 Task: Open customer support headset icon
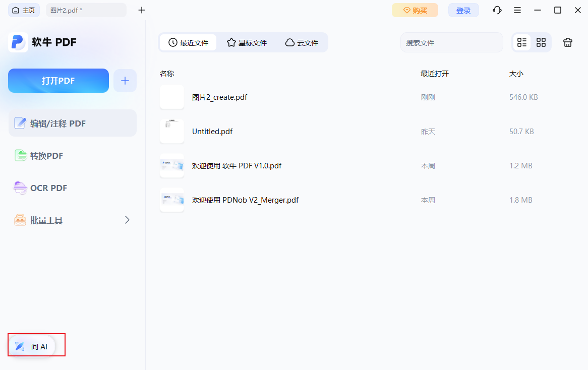[x=497, y=10]
